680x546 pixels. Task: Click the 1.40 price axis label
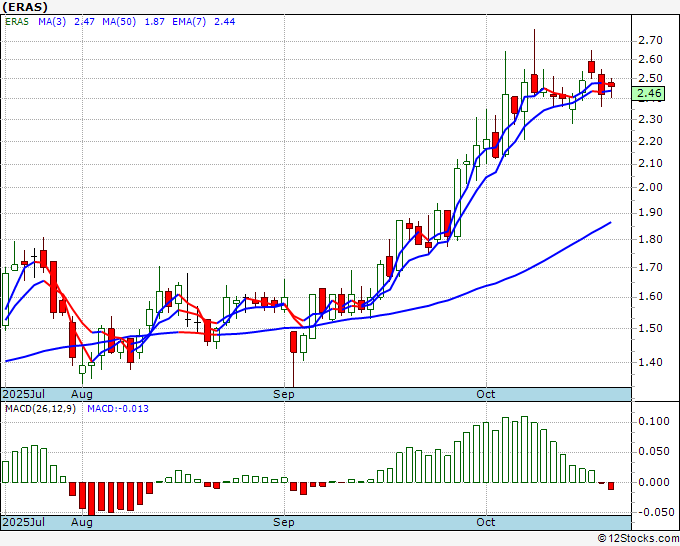click(650, 363)
